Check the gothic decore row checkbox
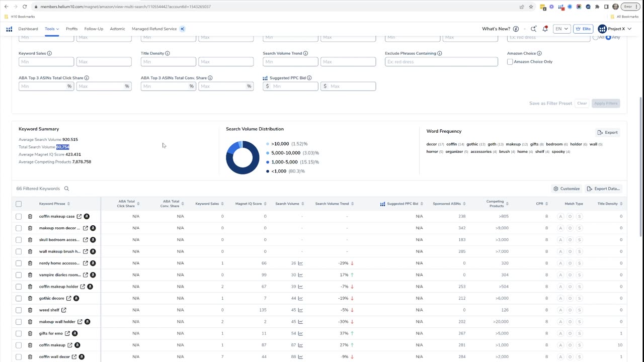The height and width of the screenshot is (362, 644). tap(19, 298)
